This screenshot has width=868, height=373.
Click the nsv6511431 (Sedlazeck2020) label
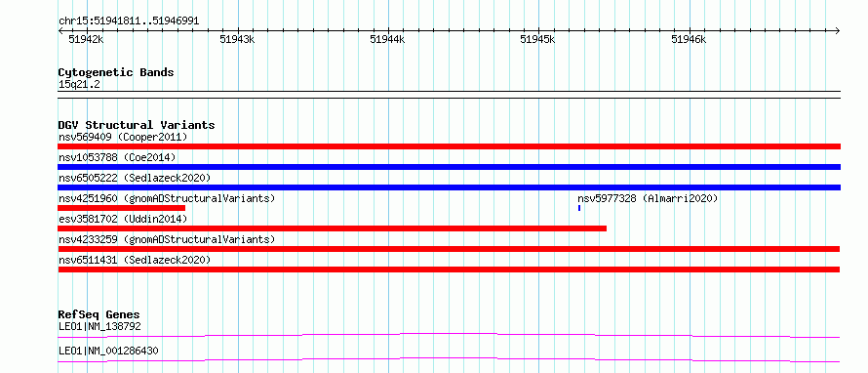[x=135, y=260]
